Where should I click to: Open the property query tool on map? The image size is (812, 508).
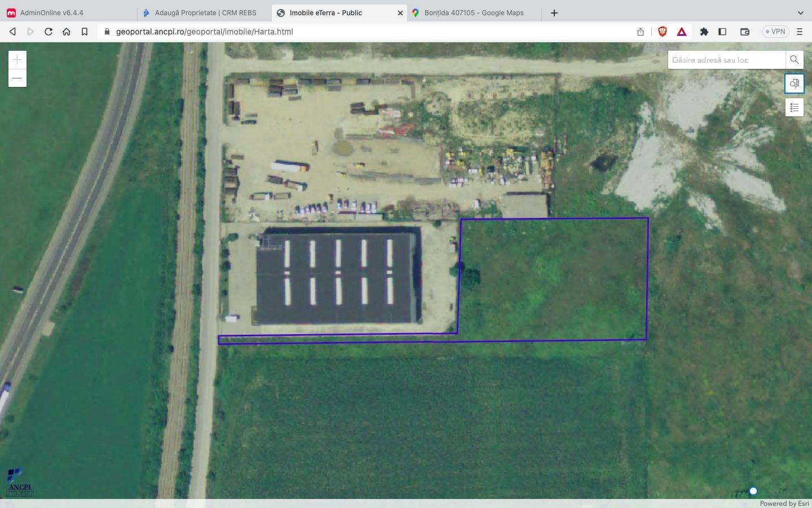click(x=794, y=84)
